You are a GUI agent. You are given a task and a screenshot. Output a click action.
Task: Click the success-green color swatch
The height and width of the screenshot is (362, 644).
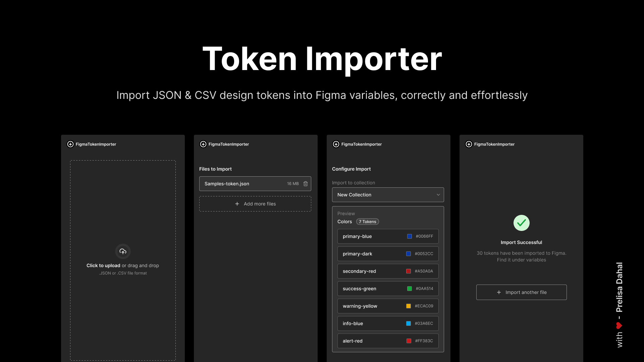tap(410, 289)
